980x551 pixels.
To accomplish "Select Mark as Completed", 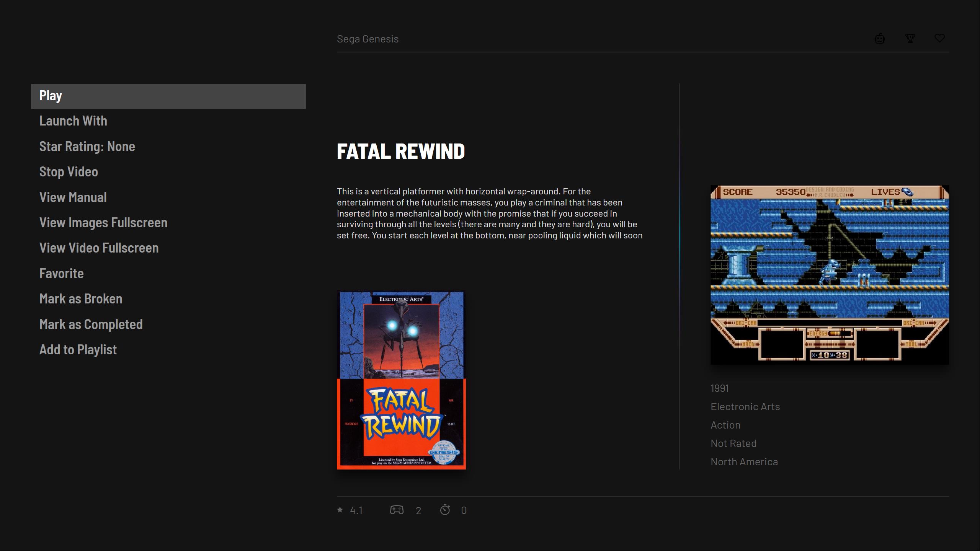I will [168, 324].
